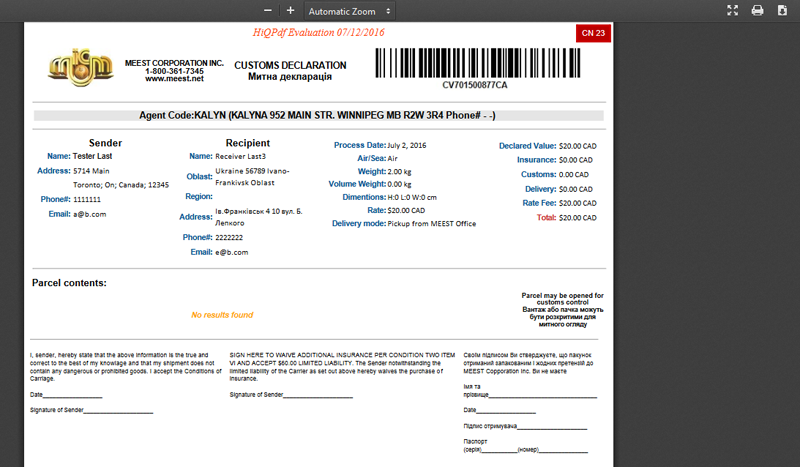Click the Weight value 2.00 kg

click(x=399, y=171)
